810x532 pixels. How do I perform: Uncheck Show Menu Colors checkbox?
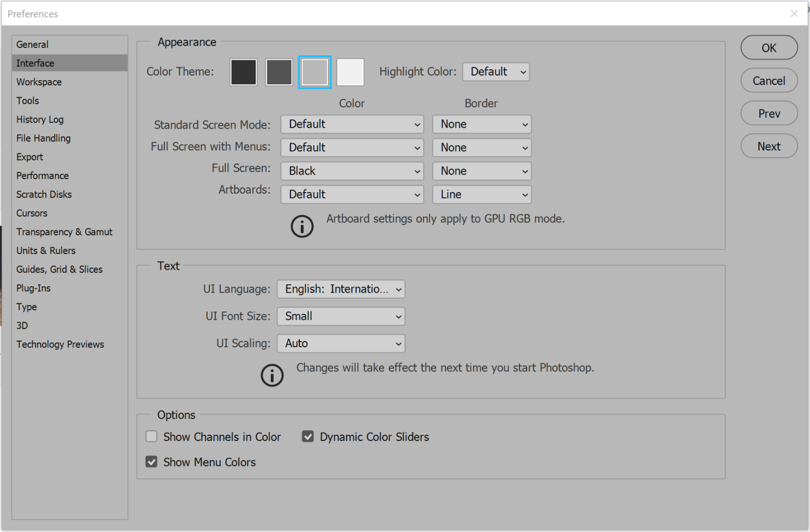point(151,462)
